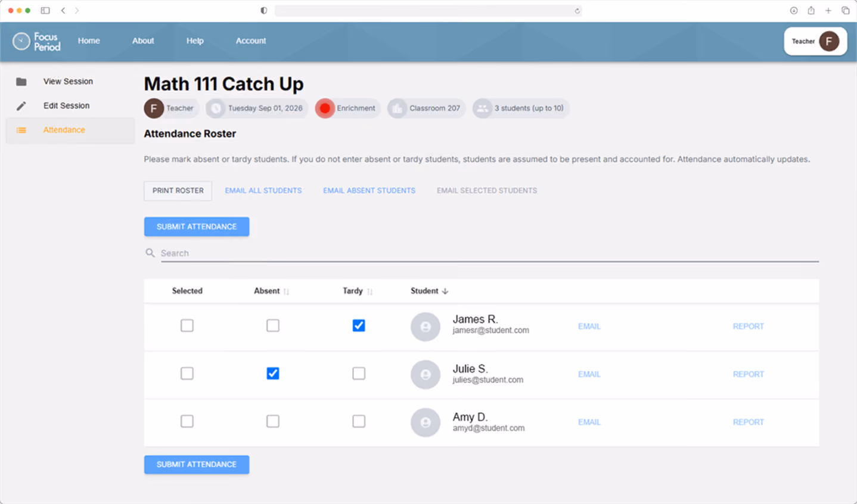This screenshot has height=504, width=857.
Task: Open the About menu item
Action: click(143, 41)
